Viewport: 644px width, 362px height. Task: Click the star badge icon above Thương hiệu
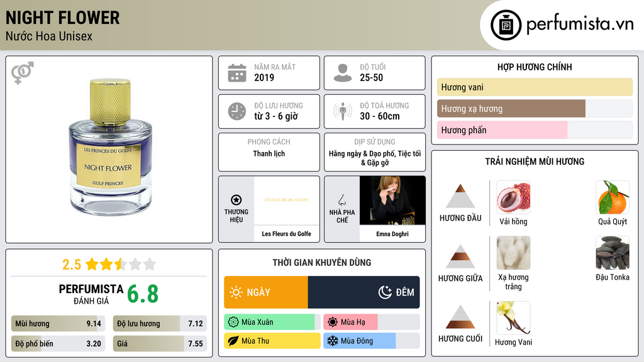tap(236, 200)
